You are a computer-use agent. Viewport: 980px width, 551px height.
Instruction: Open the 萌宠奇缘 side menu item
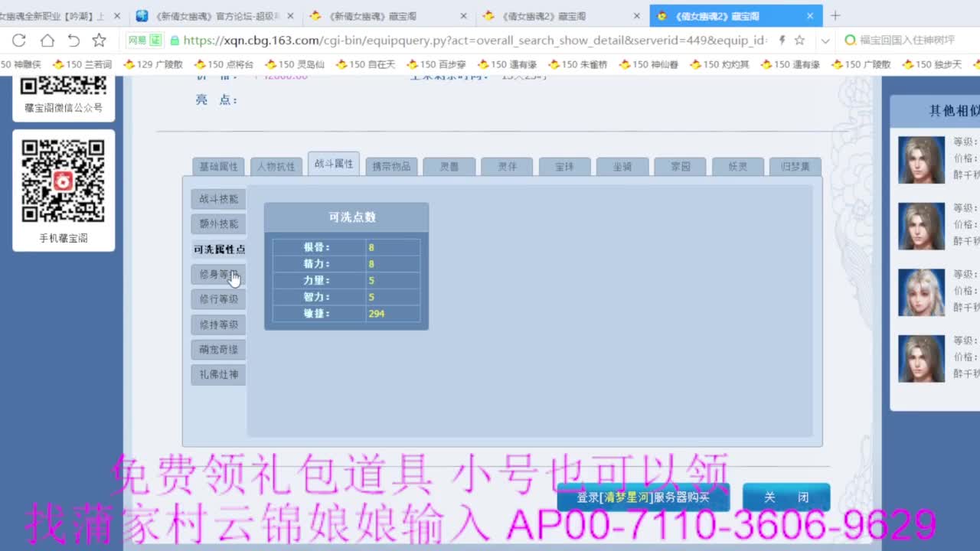point(219,350)
